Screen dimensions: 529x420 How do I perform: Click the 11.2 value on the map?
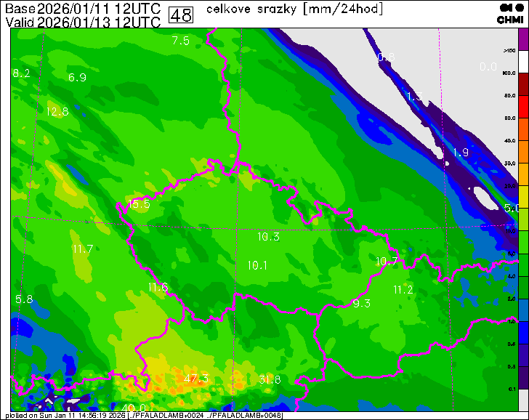coord(403,289)
